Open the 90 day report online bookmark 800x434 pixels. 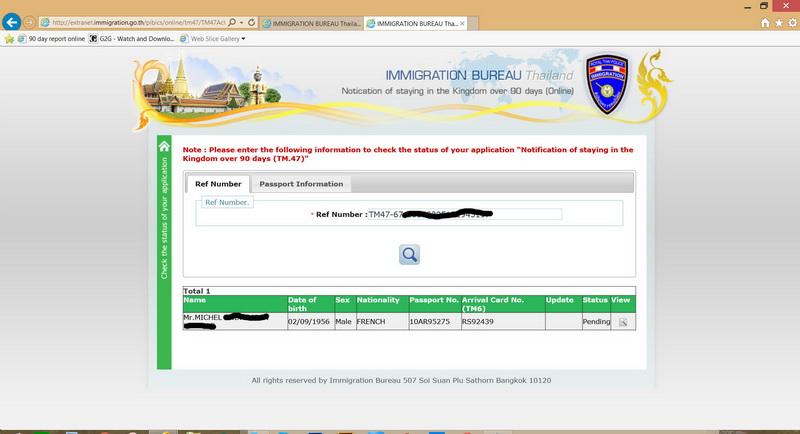point(50,39)
